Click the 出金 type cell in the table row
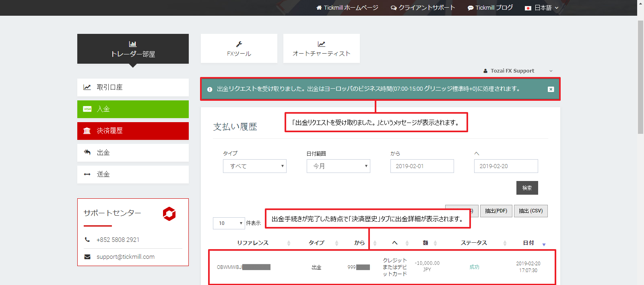 coord(316,267)
